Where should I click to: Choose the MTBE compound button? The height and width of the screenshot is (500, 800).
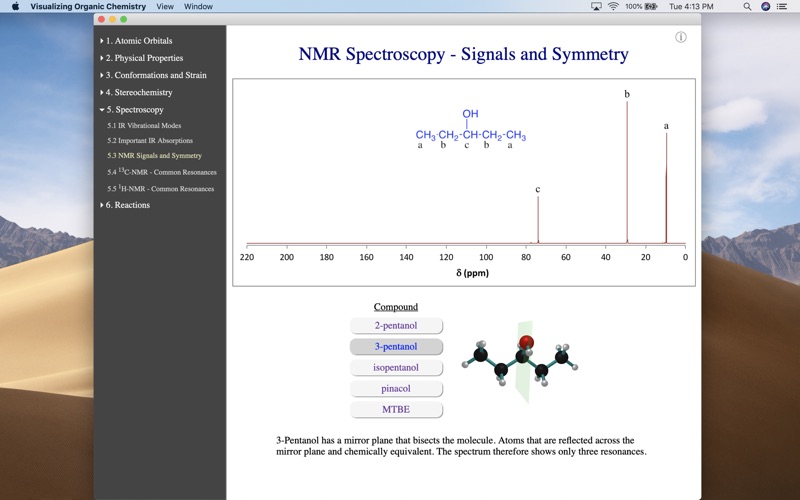point(396,409)
